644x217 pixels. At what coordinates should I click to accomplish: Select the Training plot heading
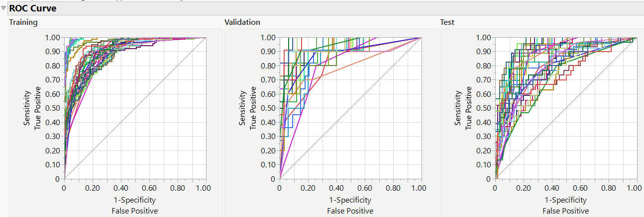click(x=23, y=22)
